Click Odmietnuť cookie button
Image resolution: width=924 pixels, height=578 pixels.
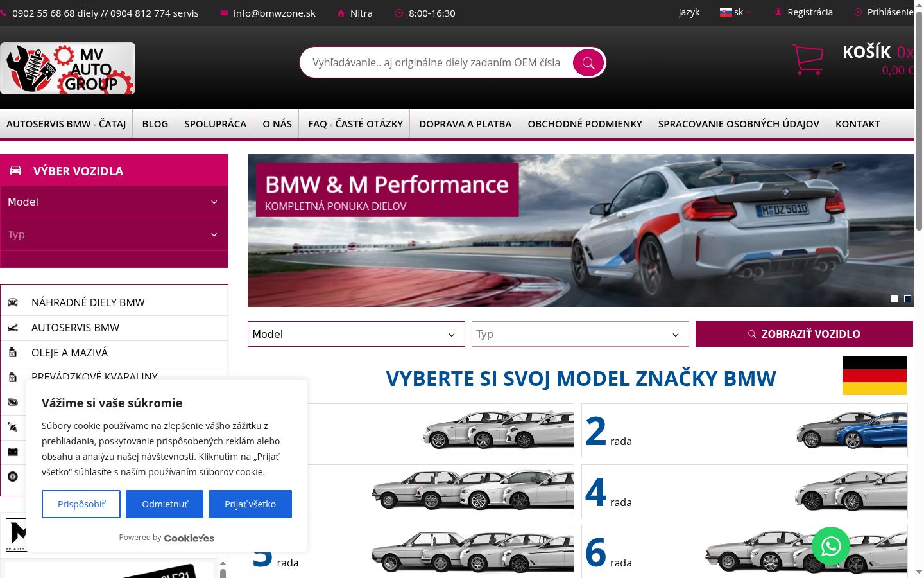tap(165, 504)
